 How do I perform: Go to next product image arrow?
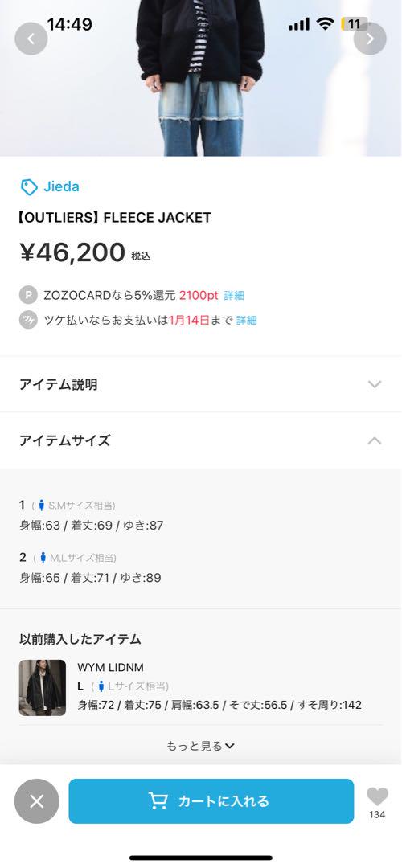(x=370, y=39)
